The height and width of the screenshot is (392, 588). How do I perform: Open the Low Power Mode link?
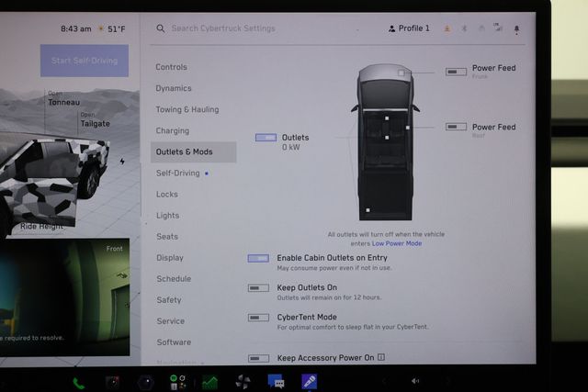[397, 243]
